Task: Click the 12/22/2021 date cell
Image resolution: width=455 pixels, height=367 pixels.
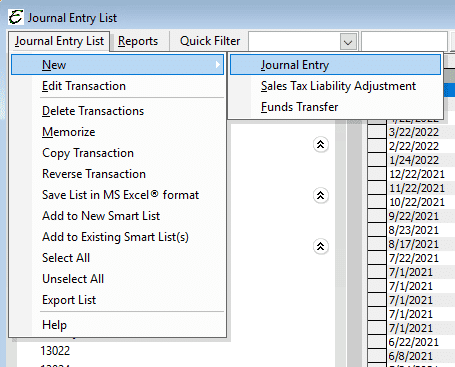Action: 421,174
